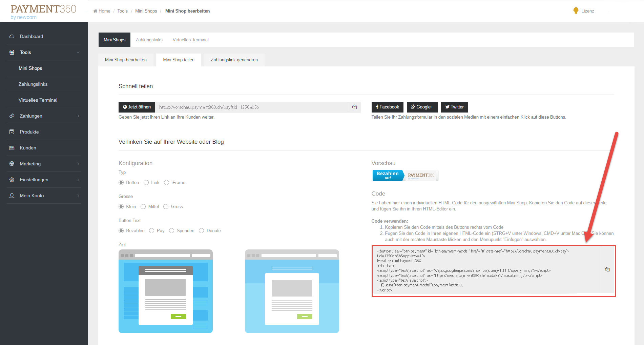Click the Produkte icon in sidebar
This screenshot has height=345, width=644.
click(x=12, y=132)
